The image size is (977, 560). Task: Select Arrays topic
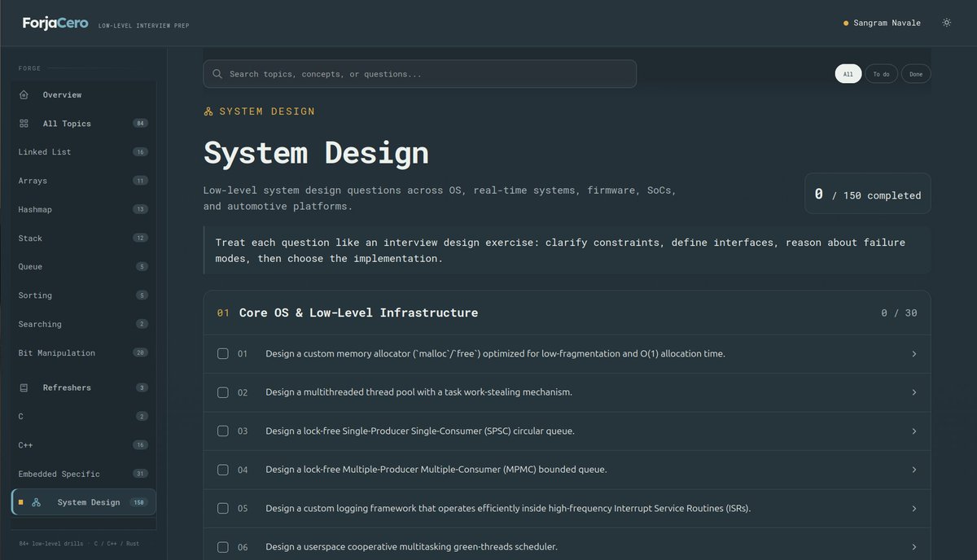pyautogui.click(x=83, y=181)
